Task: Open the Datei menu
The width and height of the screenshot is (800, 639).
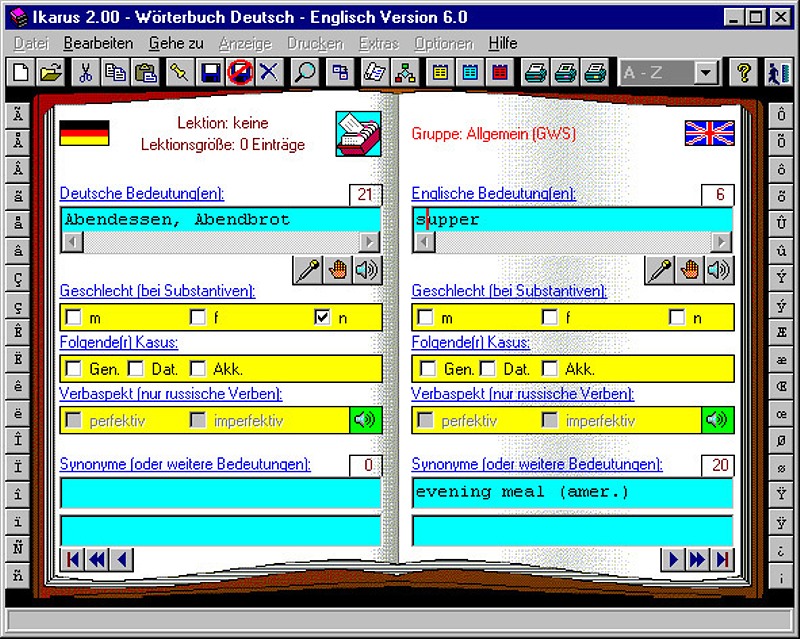Action: (x=31, y=43)
